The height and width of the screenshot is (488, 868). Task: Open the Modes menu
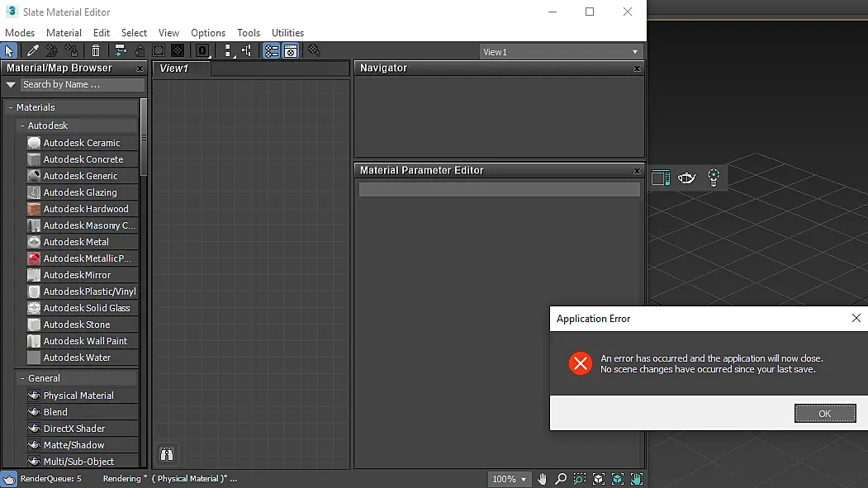tap(20, 33)
